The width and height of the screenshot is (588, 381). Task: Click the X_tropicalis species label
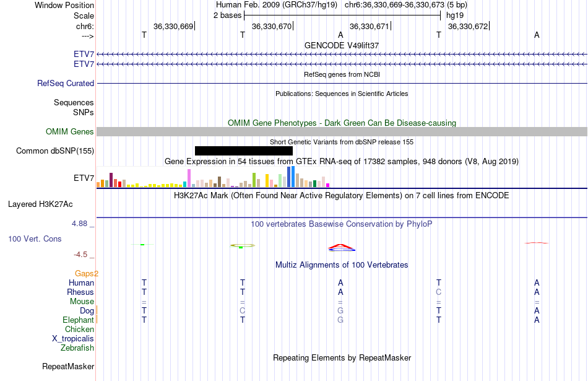(x=73, y=339)
